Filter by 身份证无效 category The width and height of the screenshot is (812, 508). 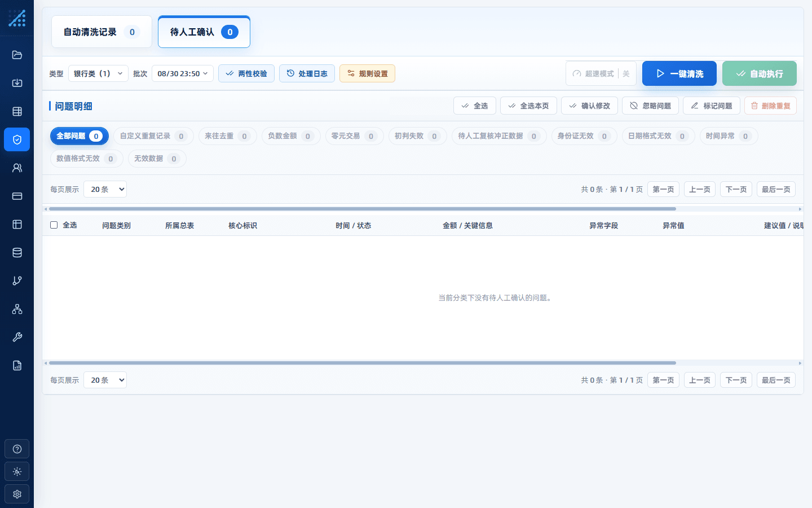(584, 136)
